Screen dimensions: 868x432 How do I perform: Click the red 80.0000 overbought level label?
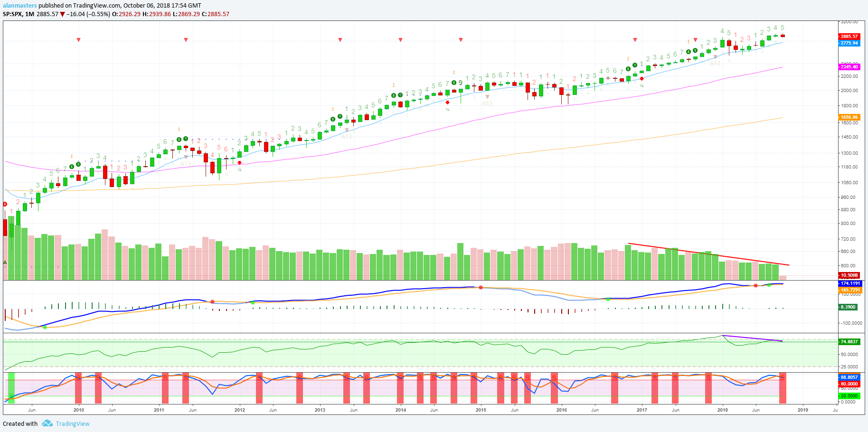pos(849,384)
